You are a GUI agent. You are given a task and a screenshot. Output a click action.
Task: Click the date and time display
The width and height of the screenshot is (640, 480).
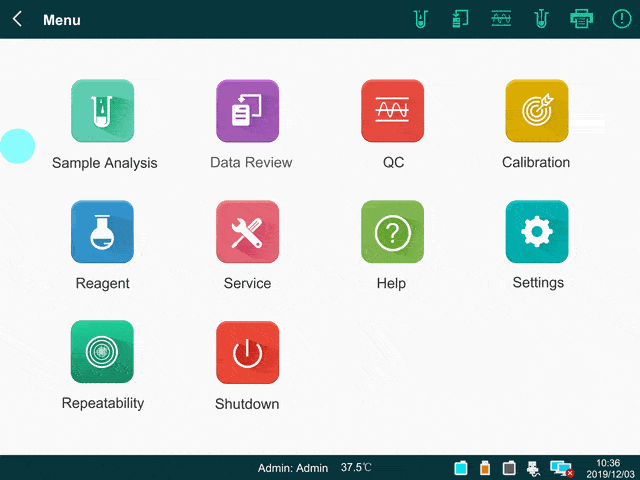607,468
